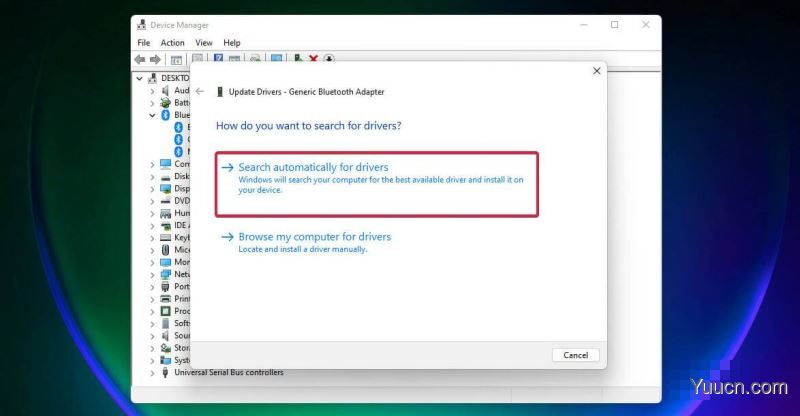Select the Ports category icon
This screenshot has height=416, width=800.
(165, 286)
